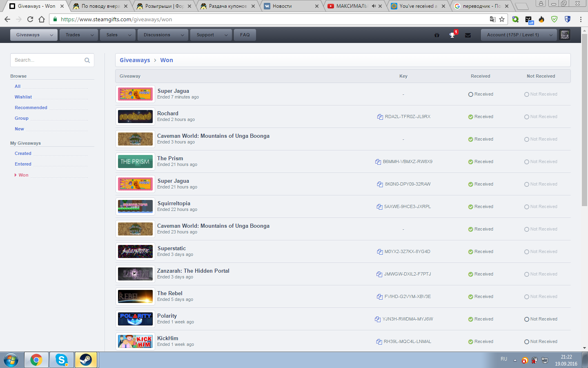Mute the YouTube tab audio icon
This screenshot has height=368, width=588.
[374, 6]
